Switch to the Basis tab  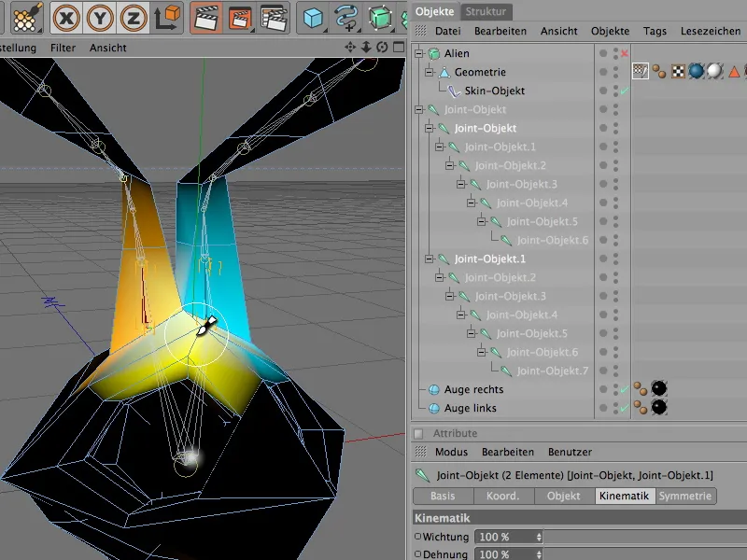(443, 496)
